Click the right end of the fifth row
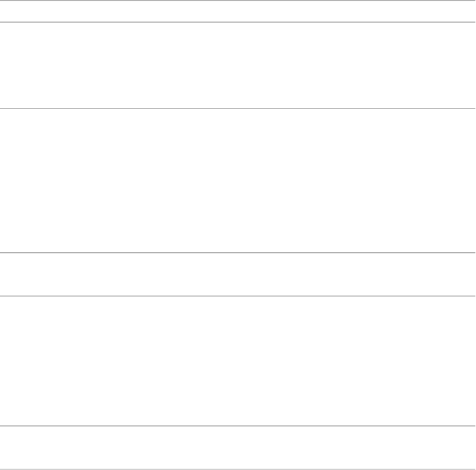476x470 pixels. coord(470,361)
